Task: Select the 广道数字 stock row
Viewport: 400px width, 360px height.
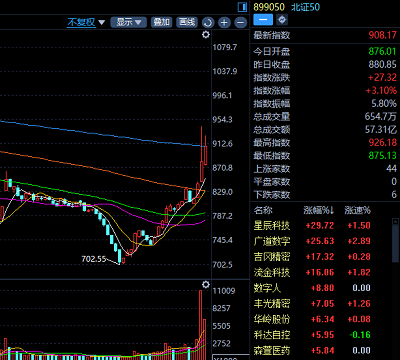Action: pyautogui.click(x=321, y=241)
